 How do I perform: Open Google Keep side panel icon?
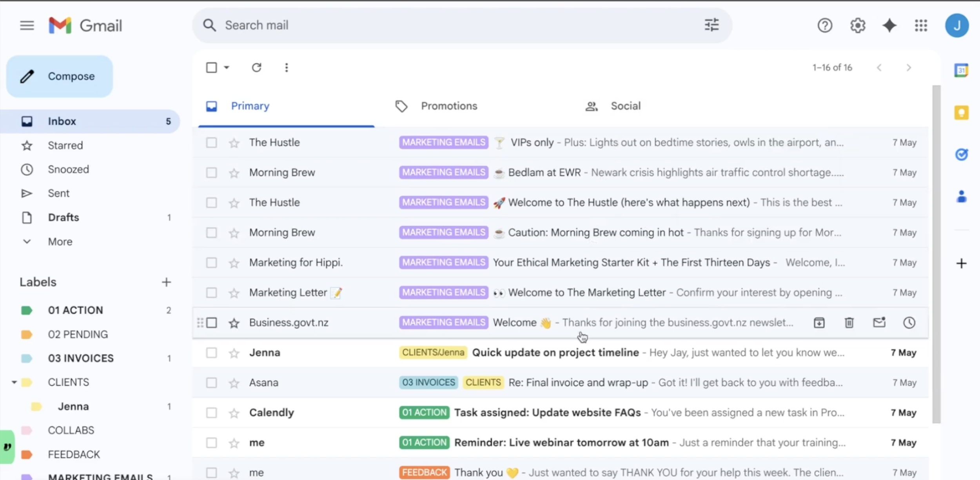[x=961, y=113]
